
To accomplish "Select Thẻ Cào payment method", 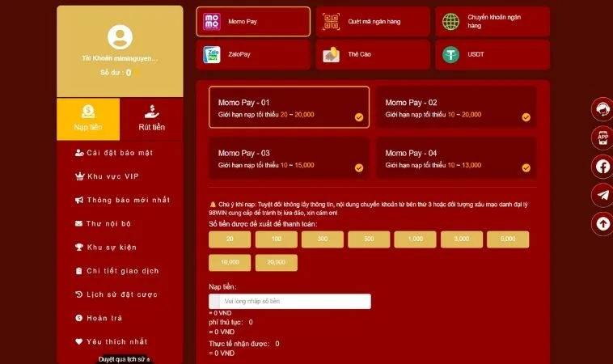I will (373, 54).
